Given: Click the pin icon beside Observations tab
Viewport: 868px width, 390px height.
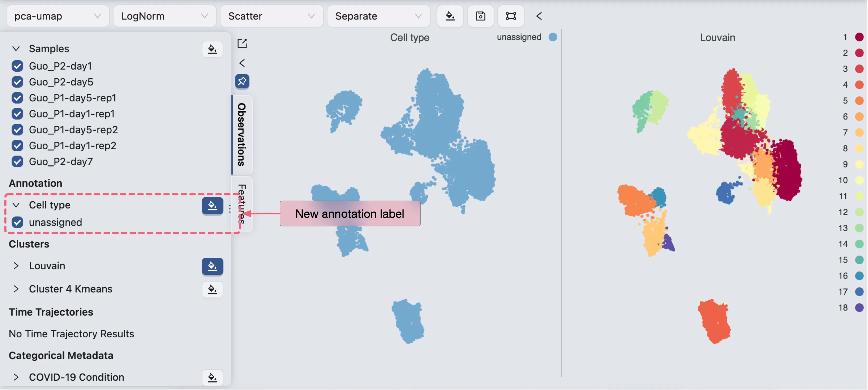Looking at the screenshot, I should coord(242,81).
